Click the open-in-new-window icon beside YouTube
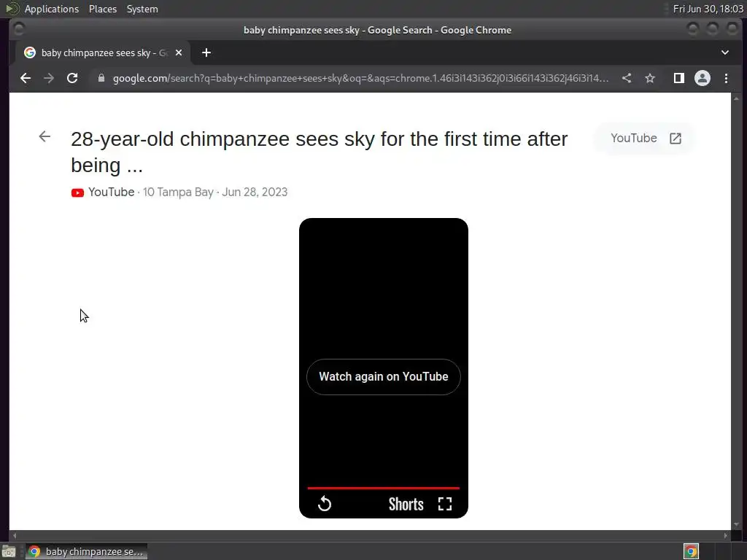Image resolution: width=747 pixels, height=560 pixels. pyautogui.click(x=676, y=138)
